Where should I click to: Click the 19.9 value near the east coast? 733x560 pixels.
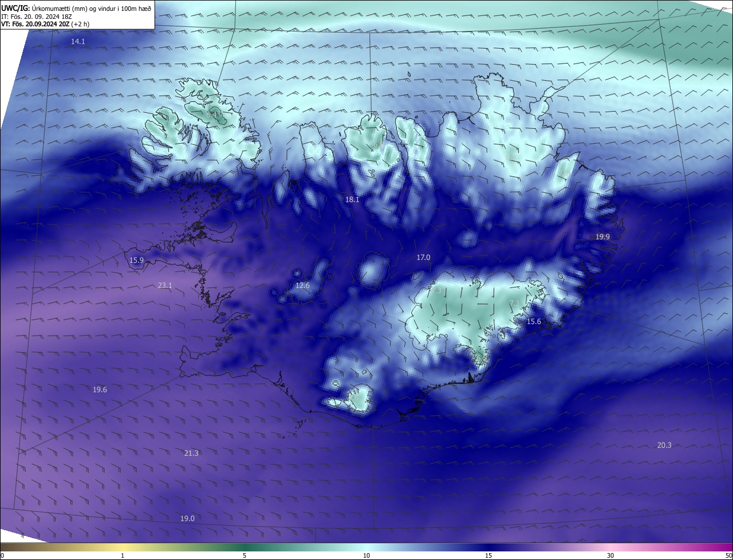click(602, 236)
